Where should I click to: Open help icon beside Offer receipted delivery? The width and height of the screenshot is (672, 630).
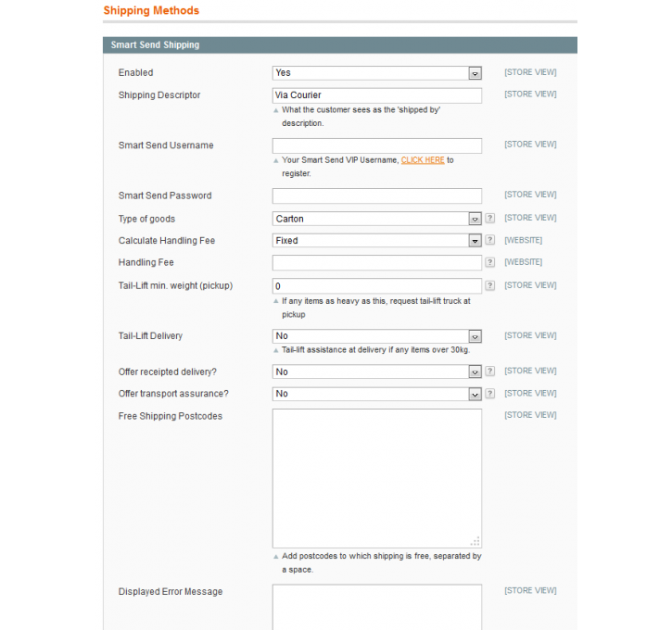click(489, 371)
